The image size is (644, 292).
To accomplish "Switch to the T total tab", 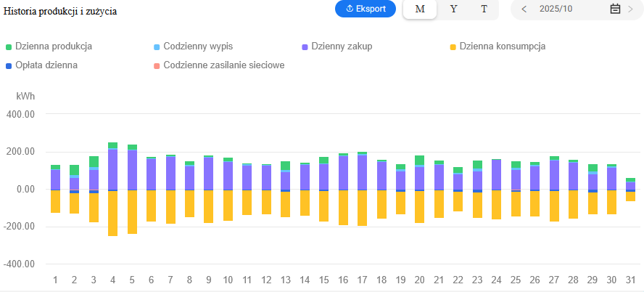I will pos(484,9).
